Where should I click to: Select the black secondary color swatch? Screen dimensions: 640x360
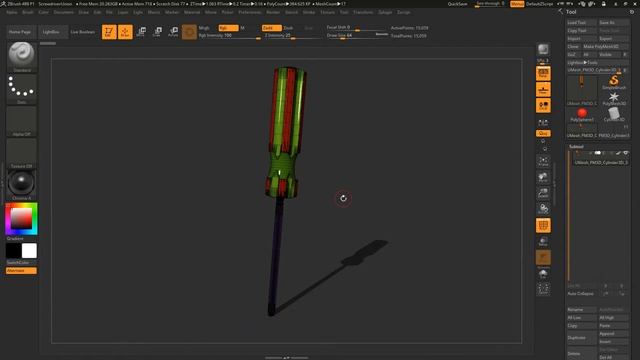(x=13, y=251)
